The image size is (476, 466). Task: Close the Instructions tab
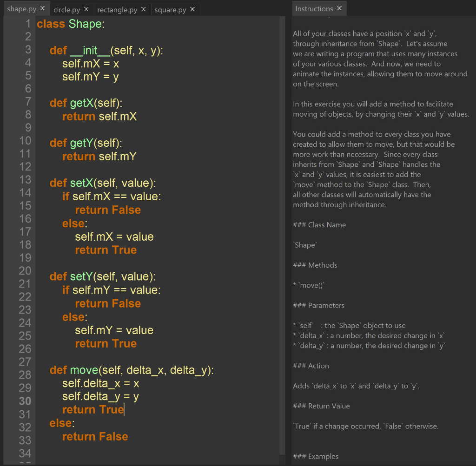coord(339,8)
